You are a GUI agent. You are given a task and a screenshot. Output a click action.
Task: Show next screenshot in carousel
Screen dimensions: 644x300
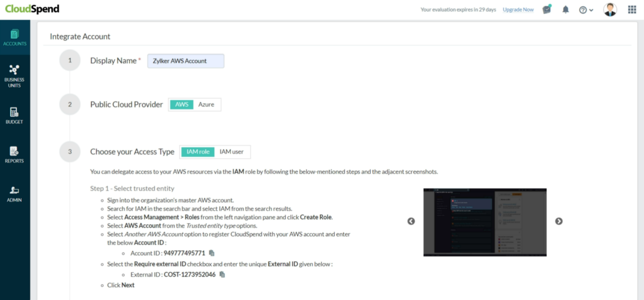pyautogui.click(x=559, y=221)
